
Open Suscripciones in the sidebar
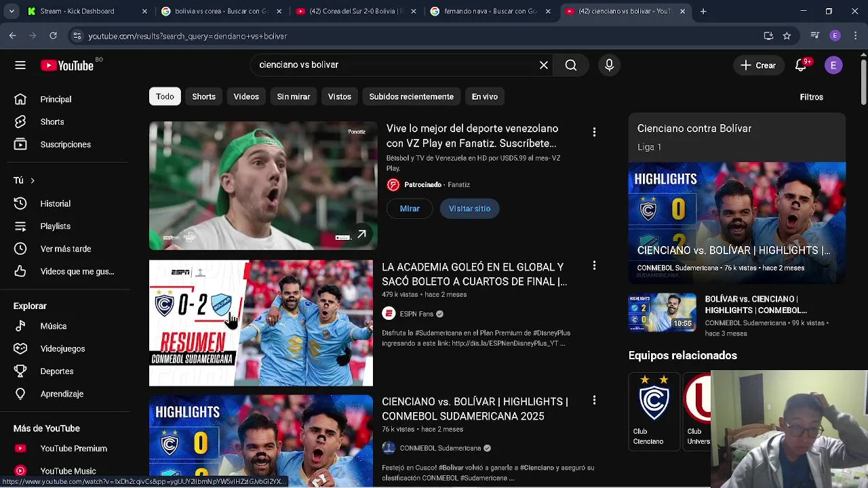(x=64, y=144)
